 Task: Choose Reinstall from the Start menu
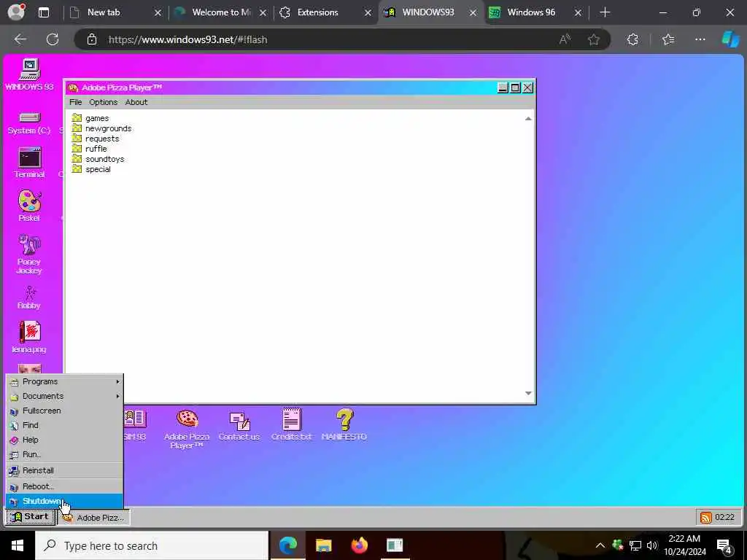point(64,470)
